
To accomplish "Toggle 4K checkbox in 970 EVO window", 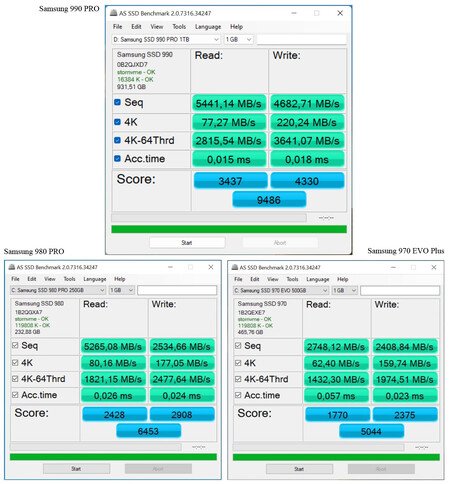I will point(238,362).
